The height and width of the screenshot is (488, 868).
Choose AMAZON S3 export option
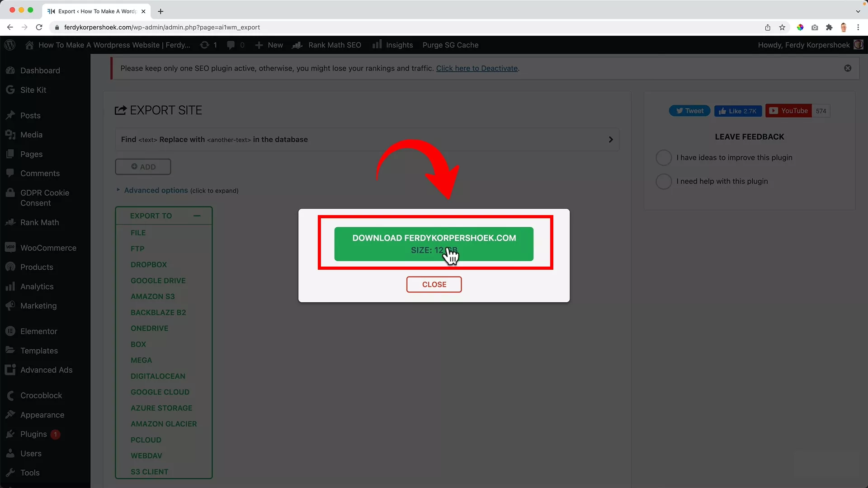(153, 296)
